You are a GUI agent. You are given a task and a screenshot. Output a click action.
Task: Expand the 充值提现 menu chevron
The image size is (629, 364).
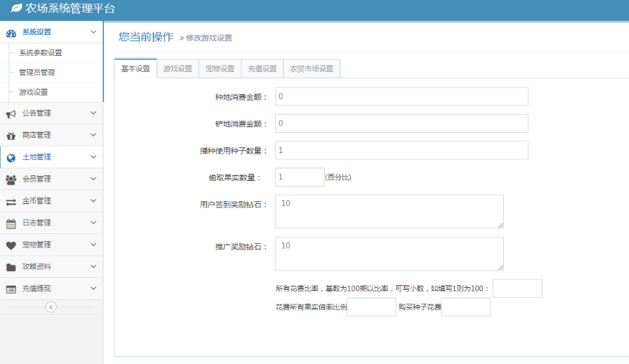(x=93, y=289)
